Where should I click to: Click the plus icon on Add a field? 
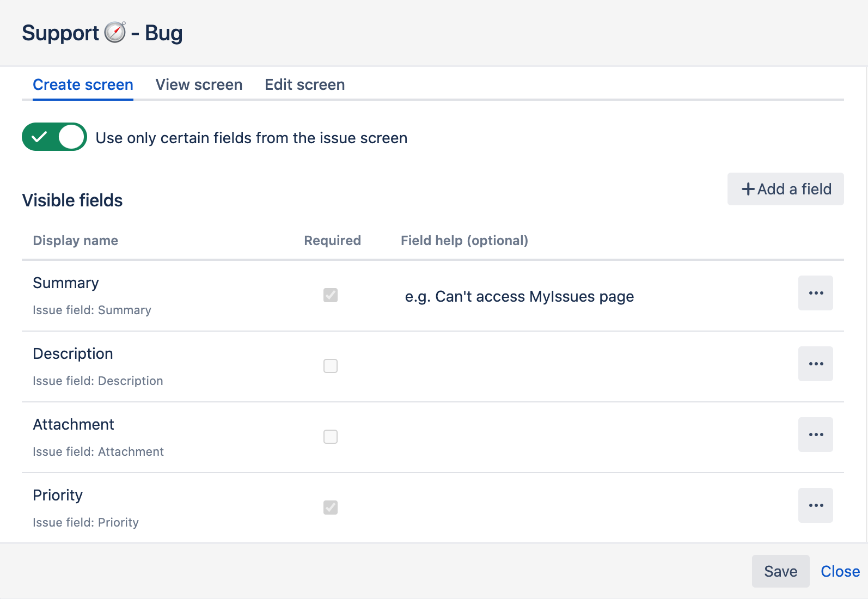(748, 189)
